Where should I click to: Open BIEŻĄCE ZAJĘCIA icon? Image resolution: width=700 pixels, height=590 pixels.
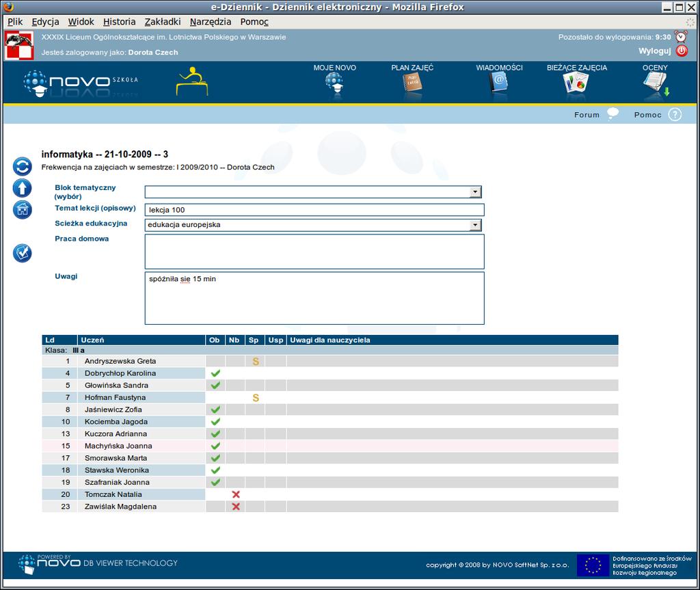pos(576,83)
